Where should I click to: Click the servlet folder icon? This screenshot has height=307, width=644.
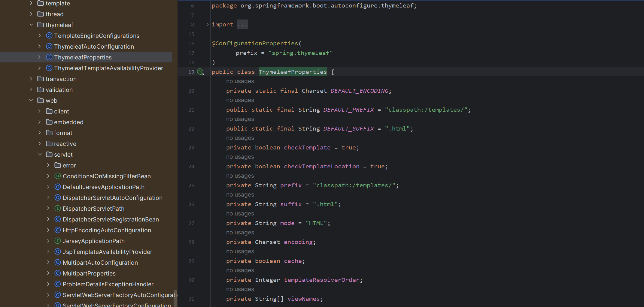49,154
